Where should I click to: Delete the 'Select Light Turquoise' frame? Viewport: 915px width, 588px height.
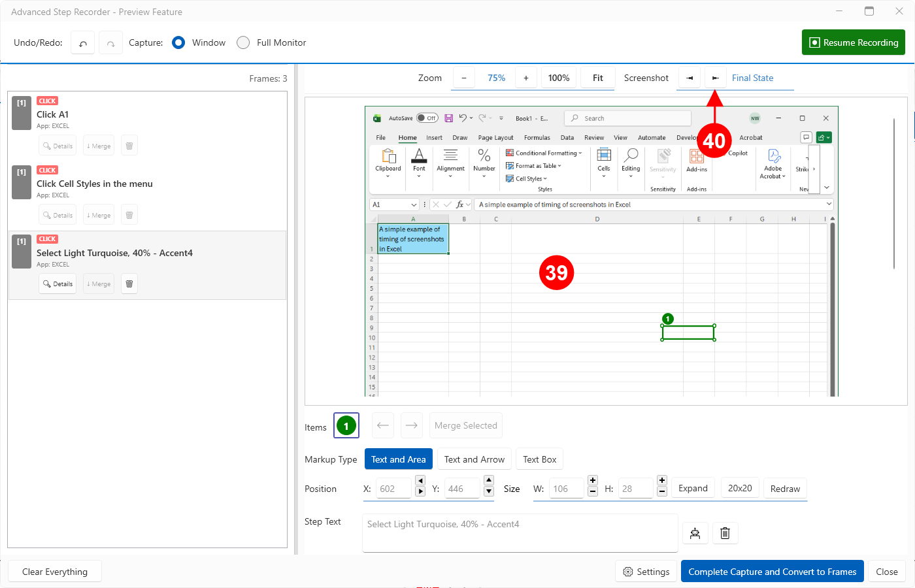point(129,284)
